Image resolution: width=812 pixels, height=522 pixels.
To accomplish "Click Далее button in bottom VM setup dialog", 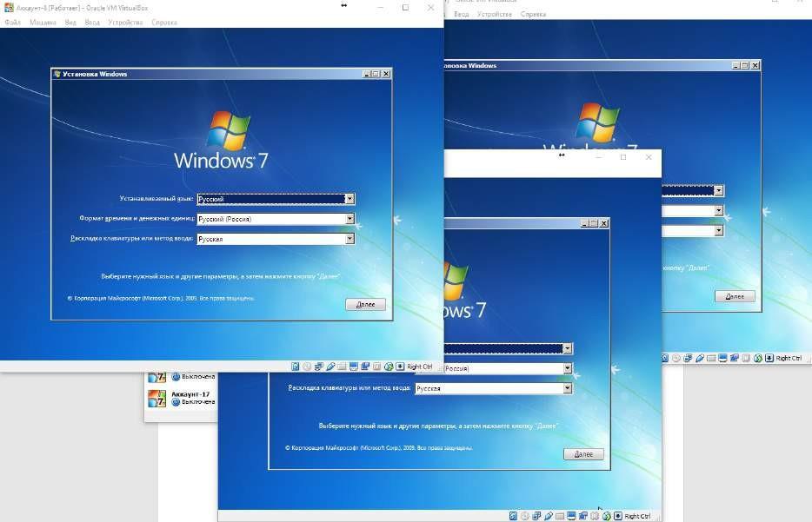I will click(583, 453).
